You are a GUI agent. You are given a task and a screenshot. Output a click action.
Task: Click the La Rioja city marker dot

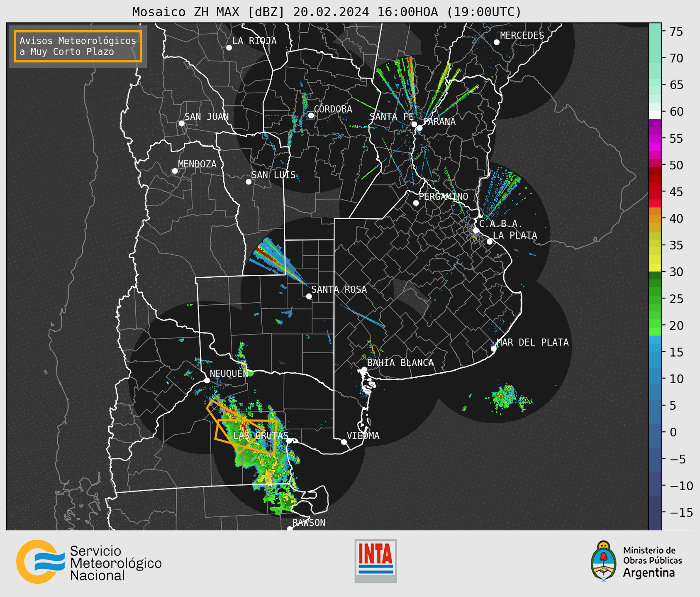click(x=229, y=48)
